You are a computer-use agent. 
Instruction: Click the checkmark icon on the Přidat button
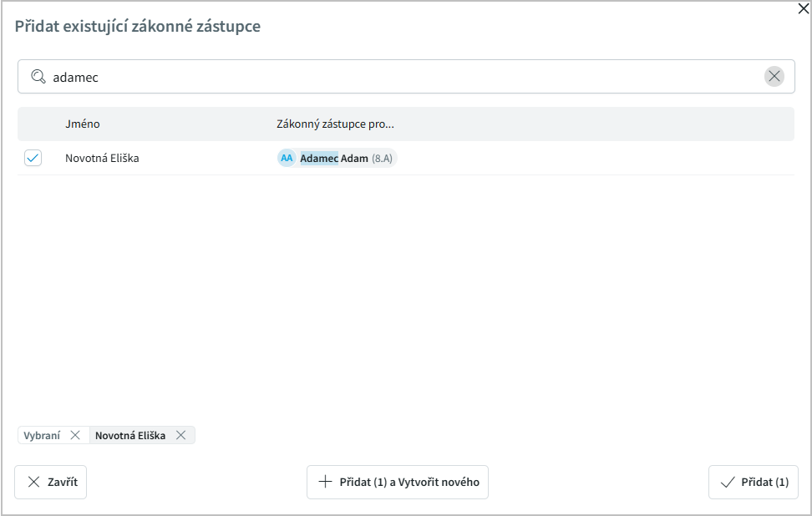pos(727,482)
